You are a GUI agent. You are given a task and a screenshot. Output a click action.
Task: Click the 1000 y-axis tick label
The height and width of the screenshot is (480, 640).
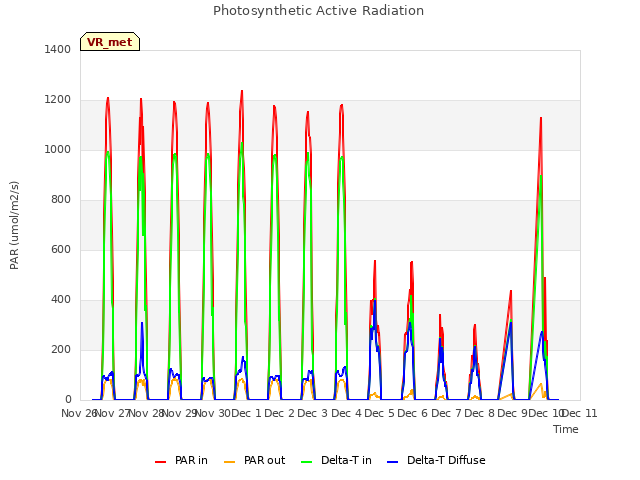pos(58,149)
